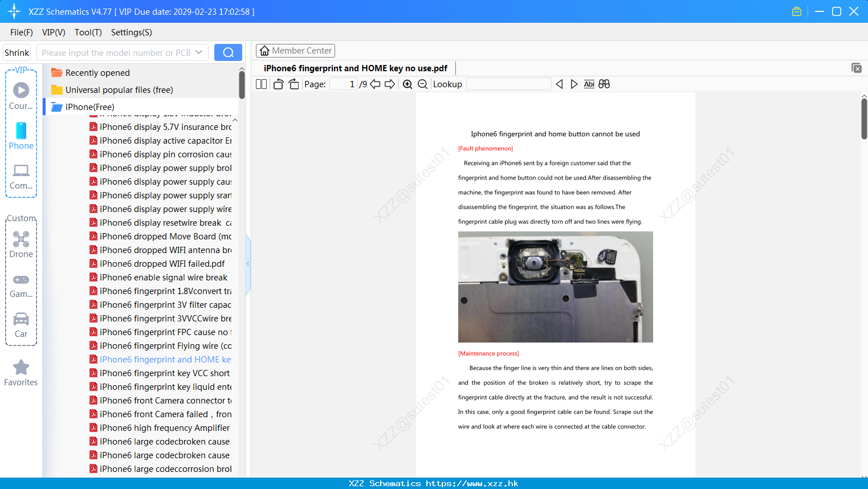Screen dimensions: 868x489
Task: Open iPhone6 front Camera connector file
Action: click(x=161, y=401)
